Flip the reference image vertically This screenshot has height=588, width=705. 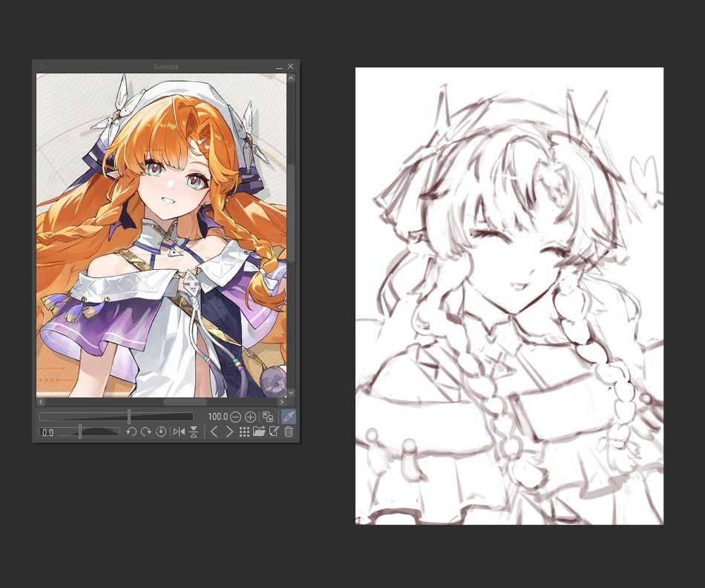coord(194,432)
